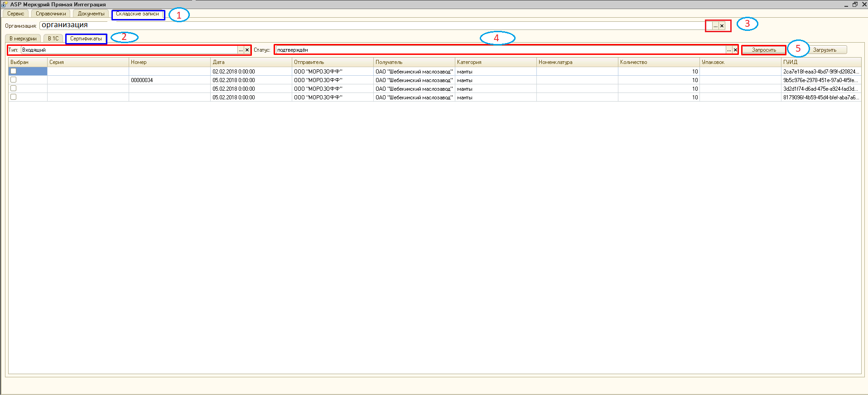The height and width of the screenshot is (395, 868).
Task: Check the box for row number 00000034
Action: point(14,80)
